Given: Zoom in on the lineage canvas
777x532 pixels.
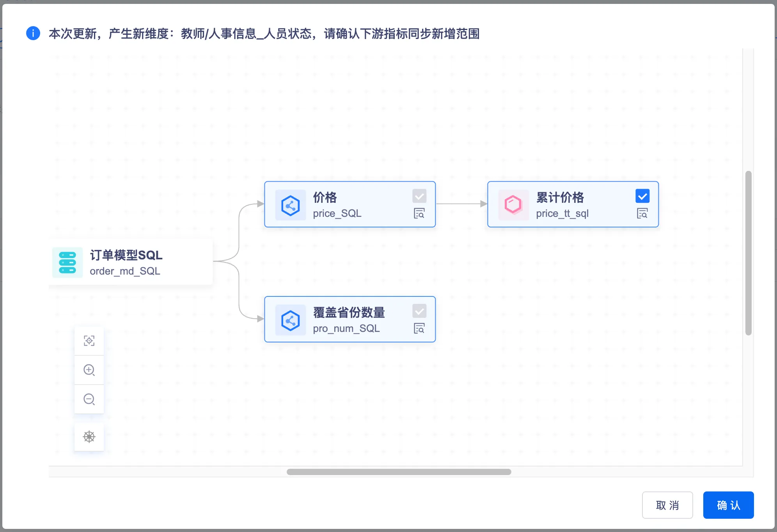Looking at the screenshot, I should click(89, 370).
